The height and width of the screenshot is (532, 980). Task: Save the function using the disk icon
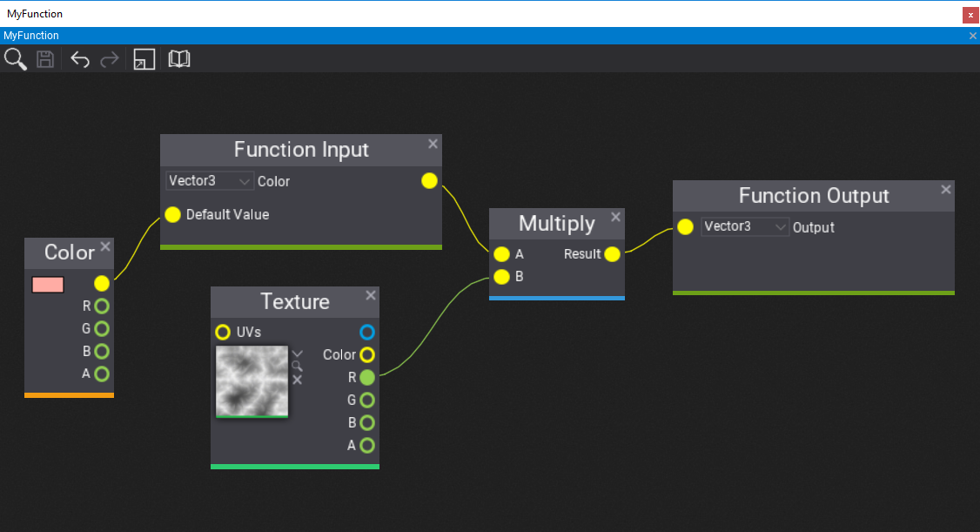pos(45,59)
